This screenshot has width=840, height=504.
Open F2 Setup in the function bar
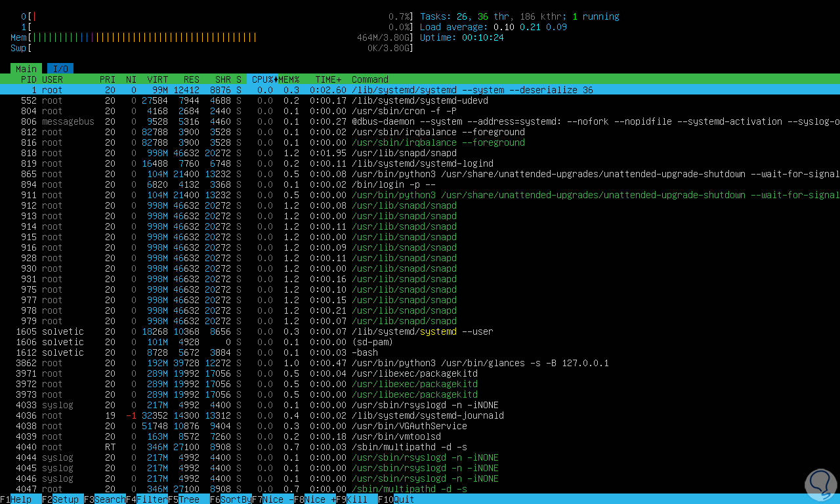point(63,499)
